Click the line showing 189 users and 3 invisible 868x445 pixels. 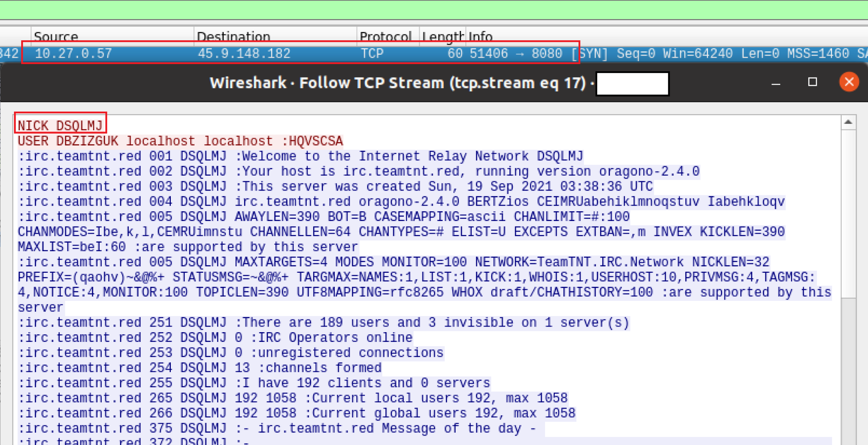[x=323, y=322]
